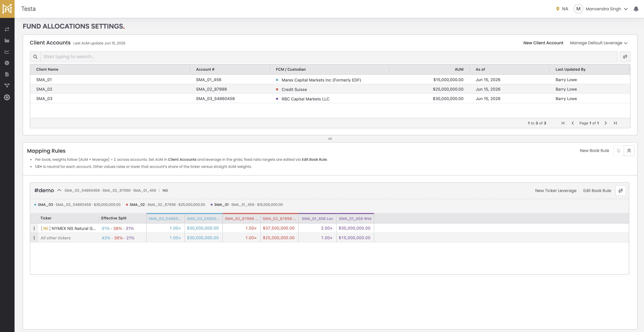Collapse all mapping rules with double chevron up
The height and width of the screenshot is (332, 644).
tap(629, 151)
